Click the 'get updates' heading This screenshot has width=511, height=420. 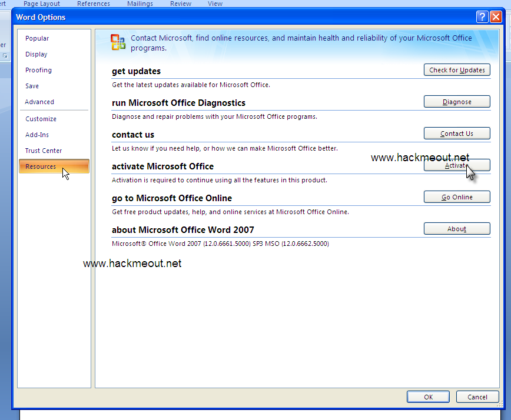[x=136, y=71]
